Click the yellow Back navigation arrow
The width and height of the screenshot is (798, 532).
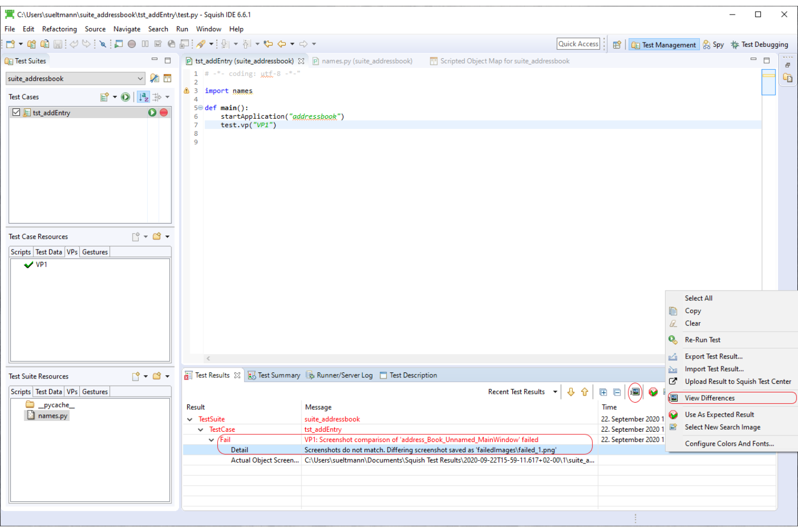tap(281, 44)
